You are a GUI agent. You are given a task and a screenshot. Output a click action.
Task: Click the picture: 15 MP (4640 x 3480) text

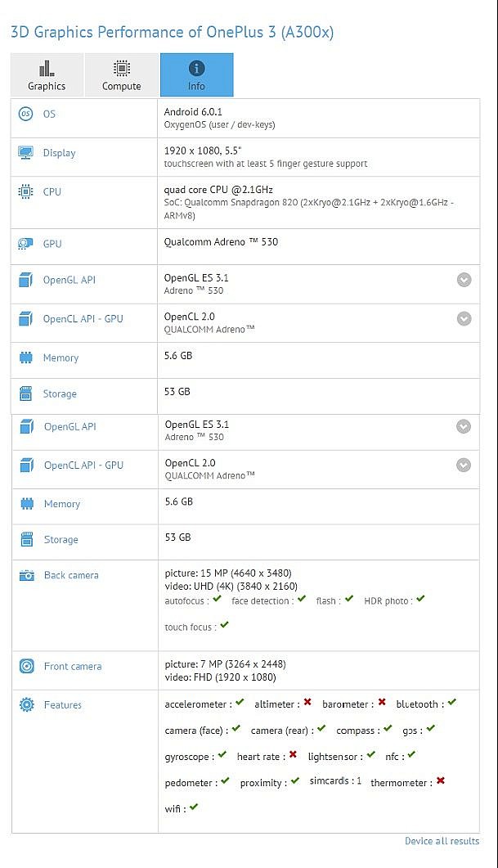click(x=228, y=573)
